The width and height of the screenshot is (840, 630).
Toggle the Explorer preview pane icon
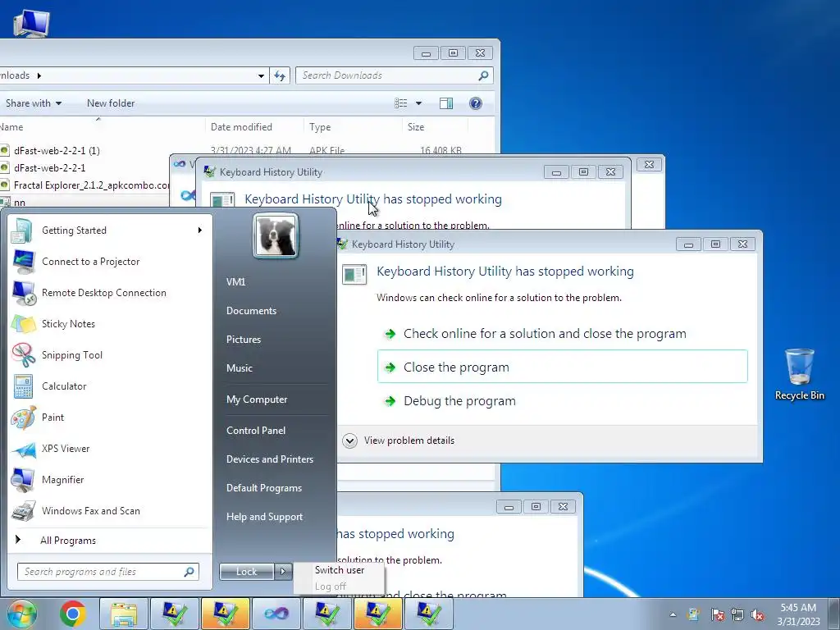click(446, 103)
